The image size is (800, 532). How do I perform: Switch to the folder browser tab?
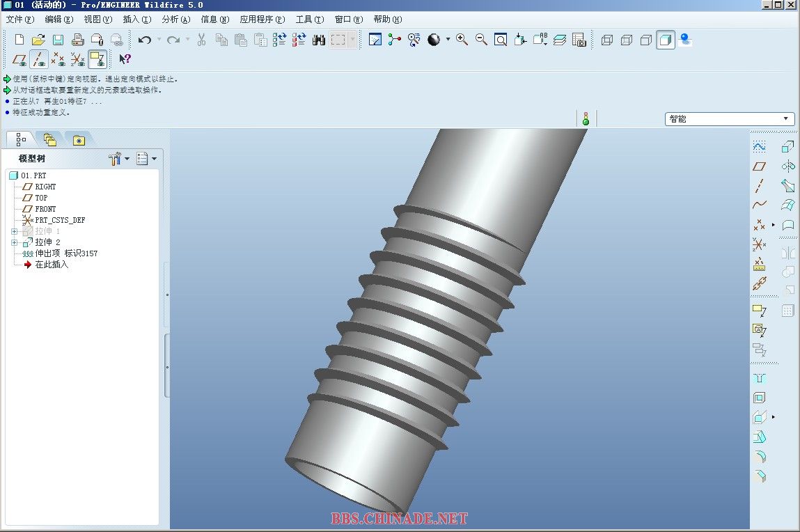click(x=49, y=139)
